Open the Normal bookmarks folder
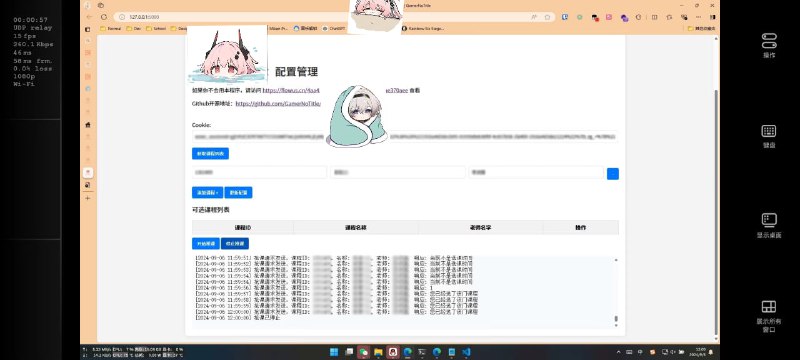 pyautogui.click(x=111, y=29)
